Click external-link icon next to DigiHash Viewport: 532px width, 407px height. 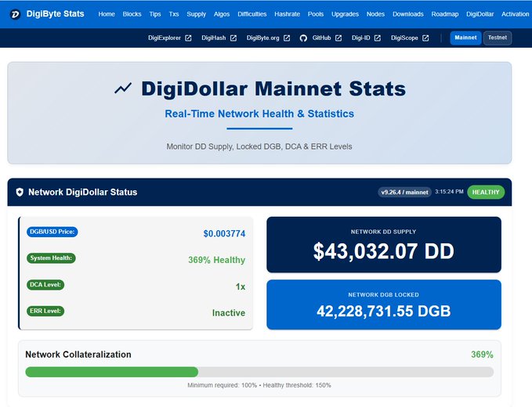(233, 38)
